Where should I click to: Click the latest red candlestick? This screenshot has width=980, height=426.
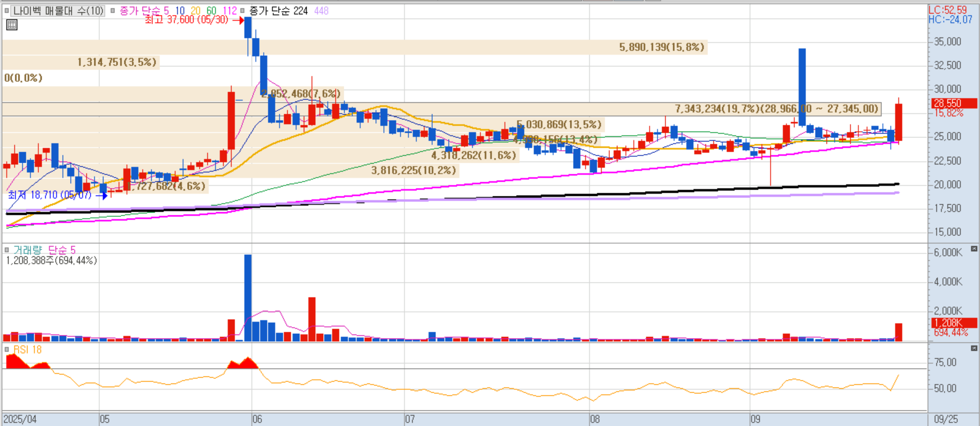pyautogui.click(x=898, y=122)
